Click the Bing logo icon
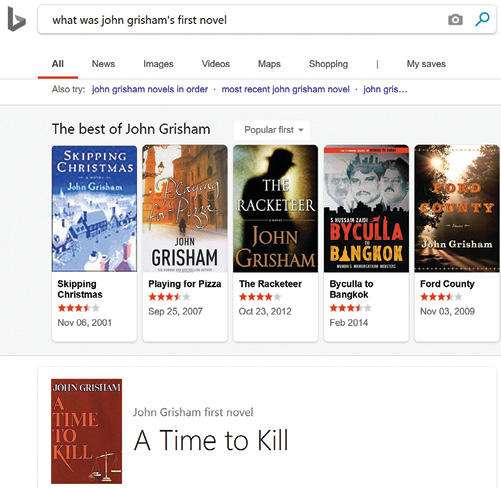501x488 pixels. (x=17, y=20)
